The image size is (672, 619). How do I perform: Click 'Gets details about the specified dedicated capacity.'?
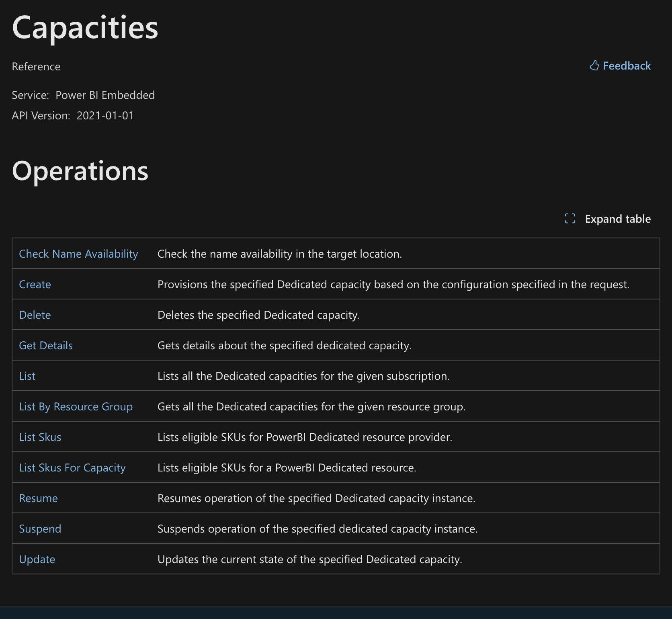pos(285,345)
